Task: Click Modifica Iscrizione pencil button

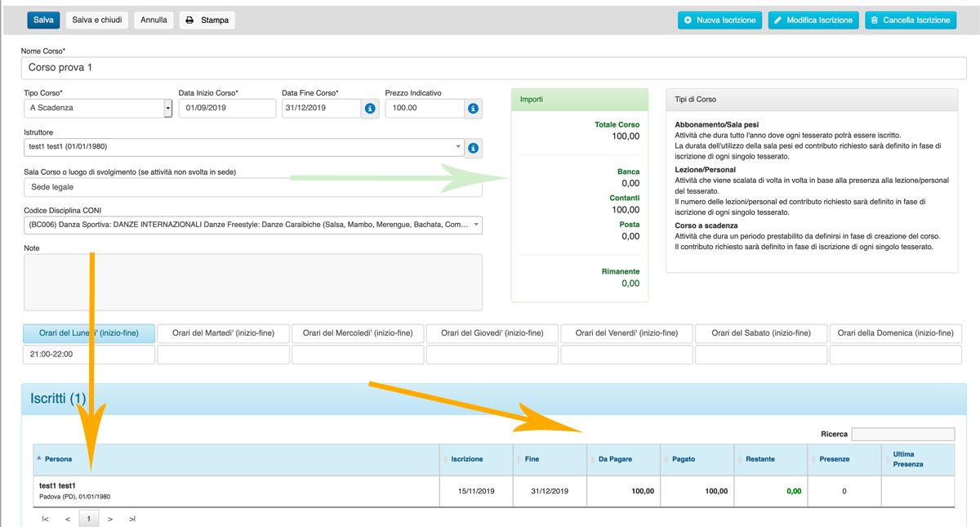Action: (x=813, y=20)
